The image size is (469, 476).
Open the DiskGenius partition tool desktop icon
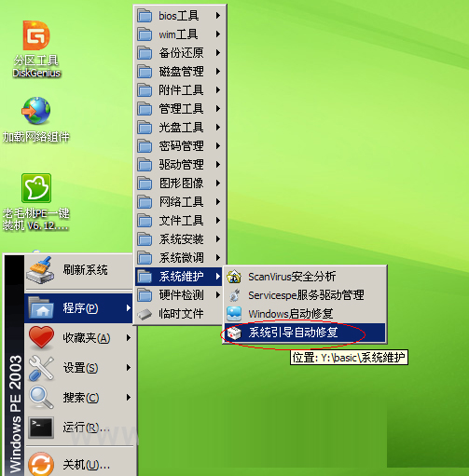pyautogui.click(x=36, y=35)
